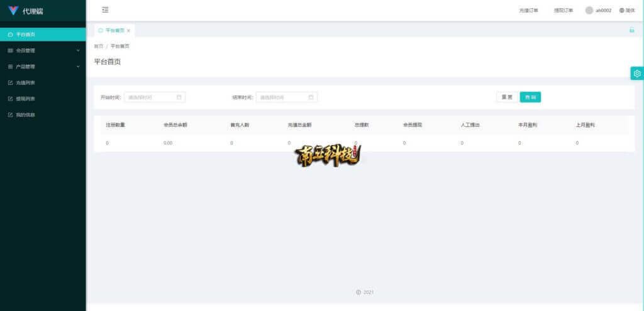Close the 平台首页 tab

click(129, 30)
